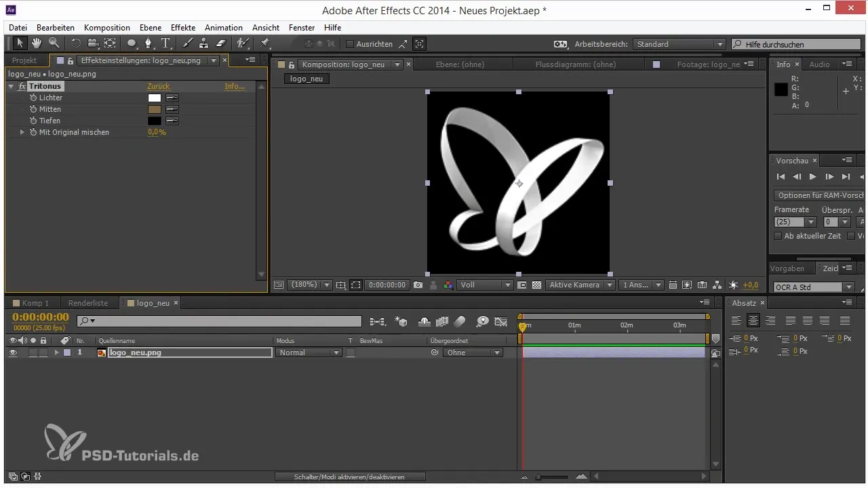Open the Arbeitsbereich Standard dropdown

pyautogui.click(x=679, y=44)
